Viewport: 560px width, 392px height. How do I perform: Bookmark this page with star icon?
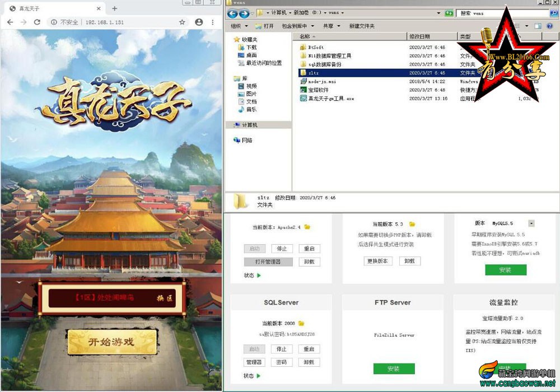tap(182, 22)
